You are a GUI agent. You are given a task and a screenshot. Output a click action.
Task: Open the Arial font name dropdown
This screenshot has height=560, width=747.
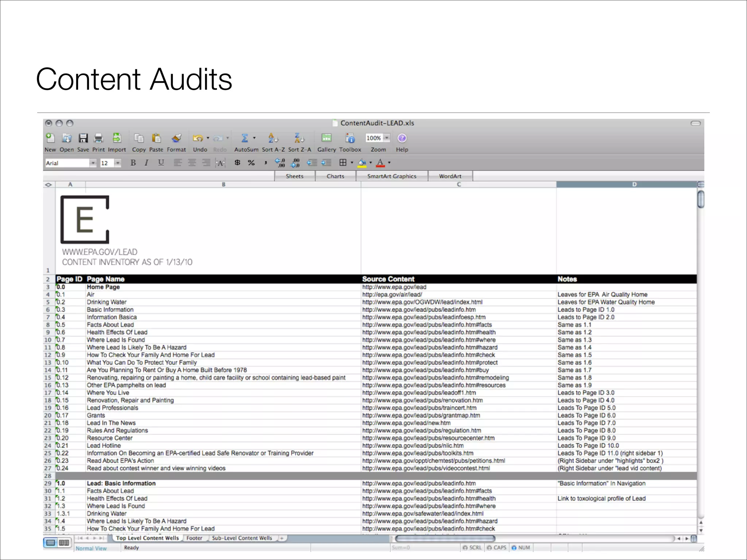pyautogui.click(x=93, y=163)
